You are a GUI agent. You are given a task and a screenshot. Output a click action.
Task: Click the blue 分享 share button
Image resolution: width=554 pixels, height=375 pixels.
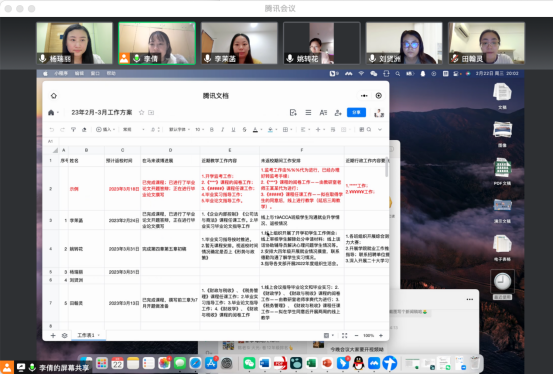tap(356, 112)
